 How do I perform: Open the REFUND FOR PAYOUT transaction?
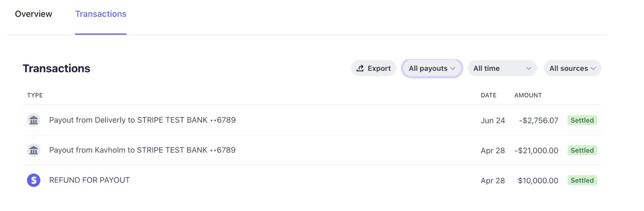tap(89, 180)
